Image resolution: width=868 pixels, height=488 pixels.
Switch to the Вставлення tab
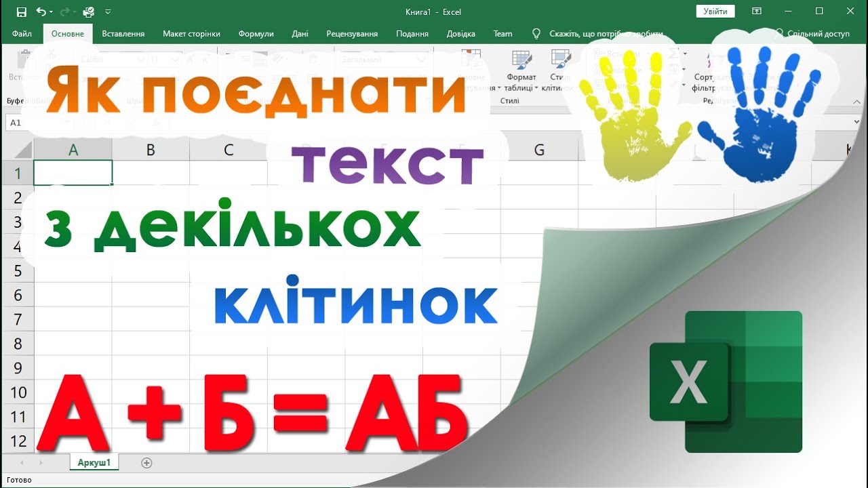[123, 34]
